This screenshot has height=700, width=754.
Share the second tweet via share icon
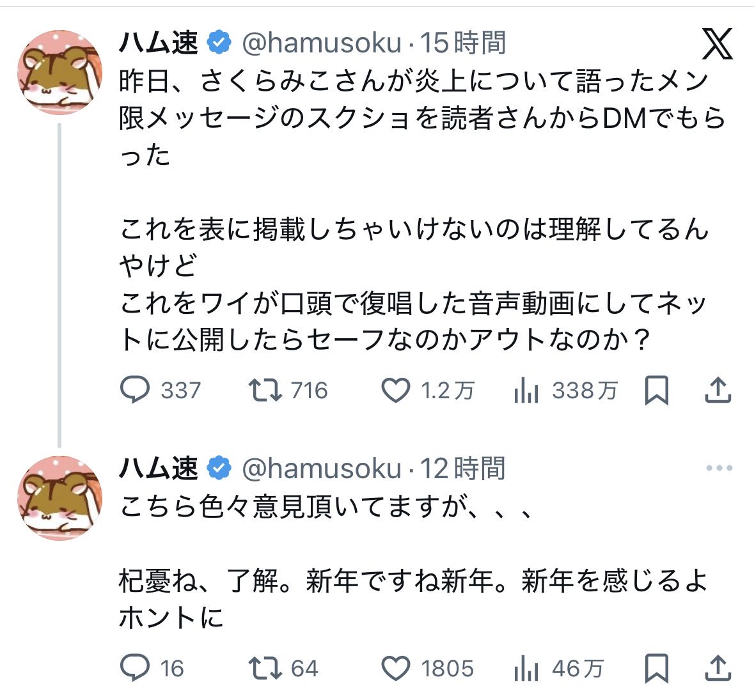pos(718,669)
